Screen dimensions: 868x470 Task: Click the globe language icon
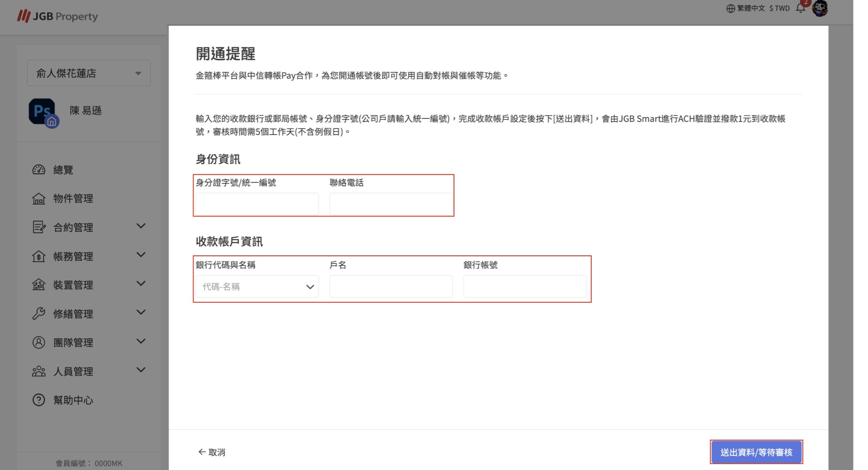(x=730, y=9)
